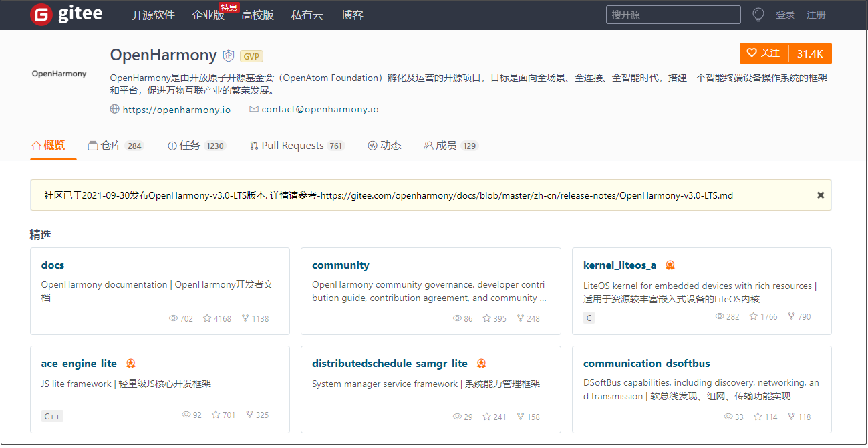This screenshot has width=868, height=448.
Task: Click the OpenHarmony organization title
Action: pos(164,55)
